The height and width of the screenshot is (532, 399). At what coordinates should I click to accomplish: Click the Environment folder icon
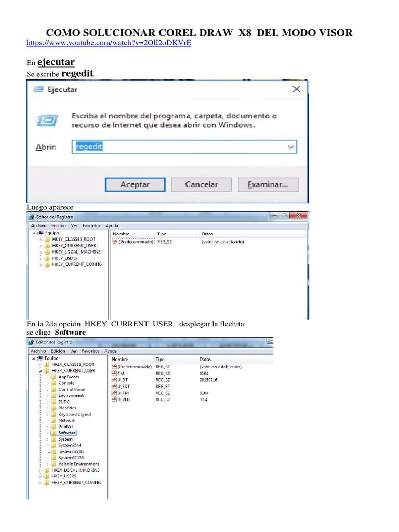pyautogui.click(x=54, y=395)
